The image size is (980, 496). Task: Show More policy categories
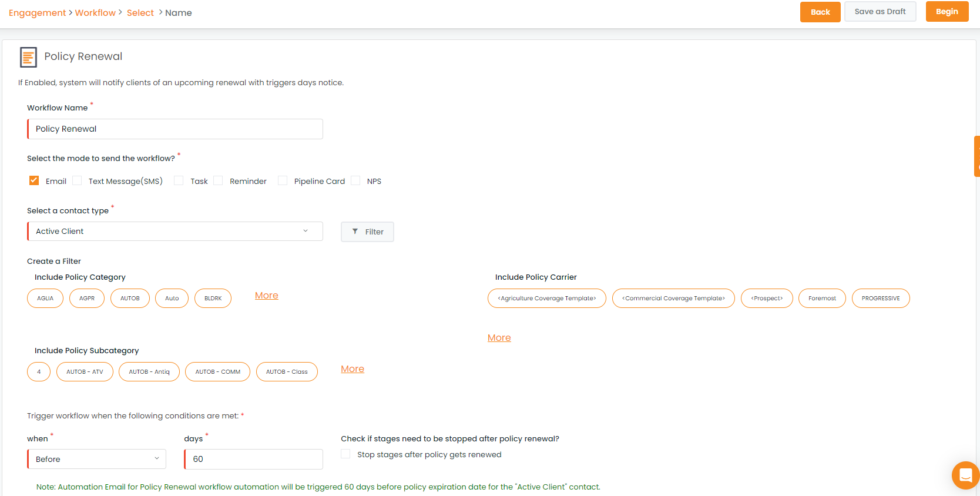coord(267,296)
